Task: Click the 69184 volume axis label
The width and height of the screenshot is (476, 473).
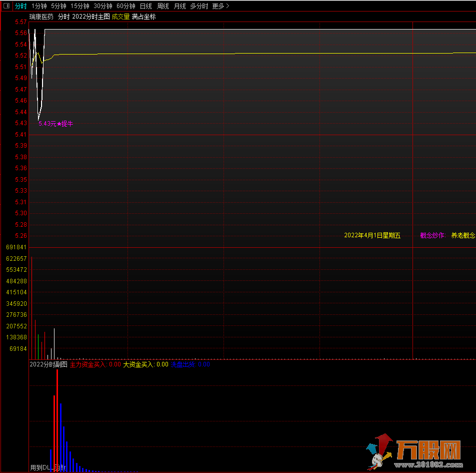Action: click(x=18, y=349)
